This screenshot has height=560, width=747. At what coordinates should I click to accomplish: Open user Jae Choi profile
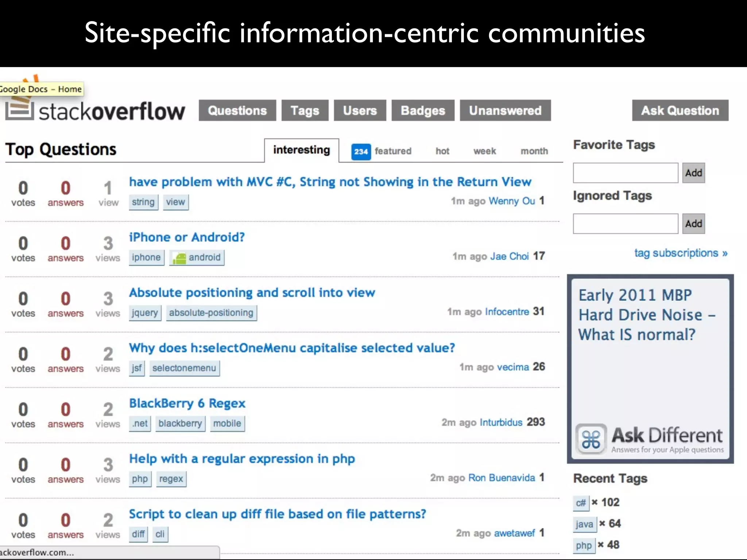pos(509,256)
